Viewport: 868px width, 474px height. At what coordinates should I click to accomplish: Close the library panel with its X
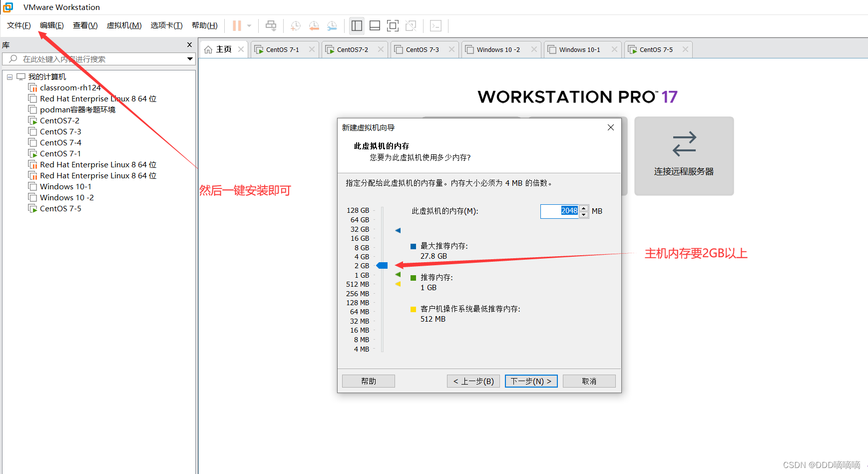tap(189, 45)
